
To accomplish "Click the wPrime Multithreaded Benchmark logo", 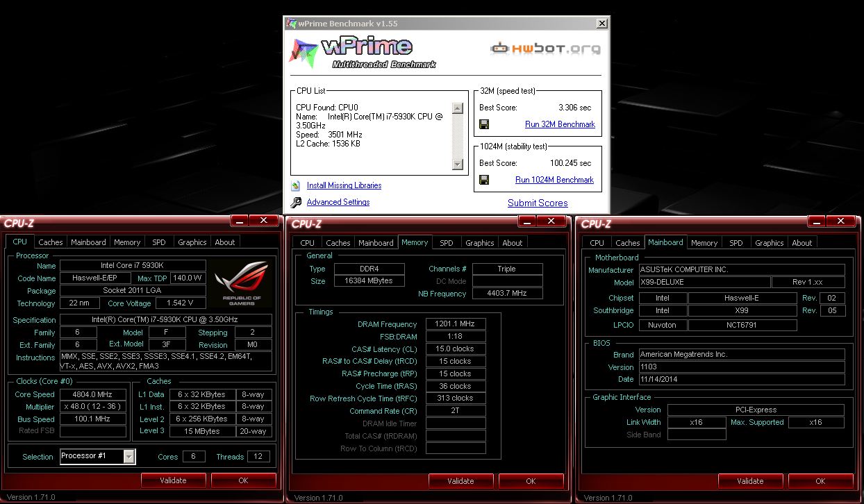I will (363, 52).
